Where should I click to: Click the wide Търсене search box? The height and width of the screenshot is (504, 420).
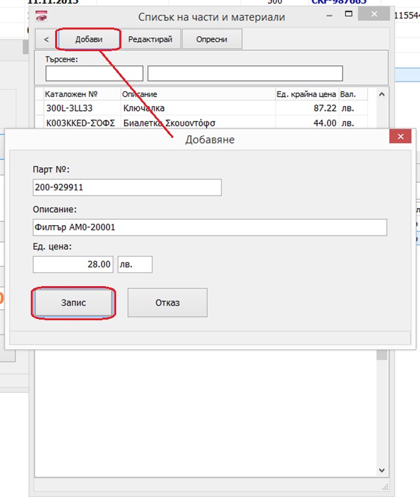[x=245, y=73]
